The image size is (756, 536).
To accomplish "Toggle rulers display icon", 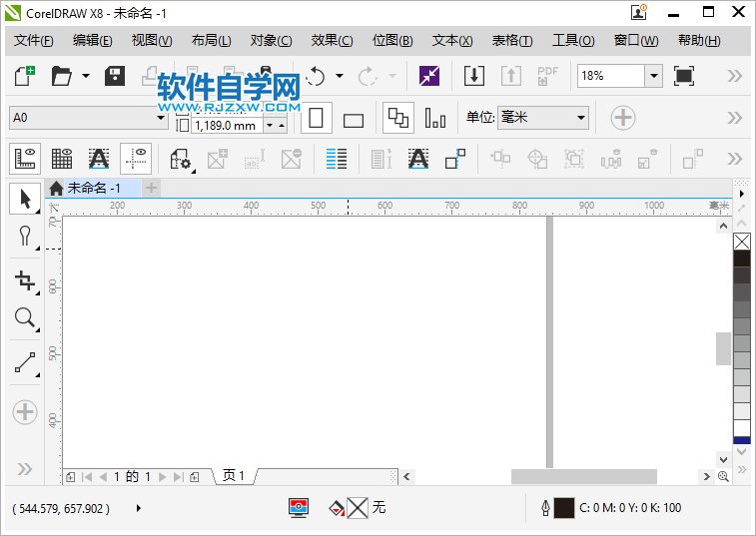I will 25,159.
